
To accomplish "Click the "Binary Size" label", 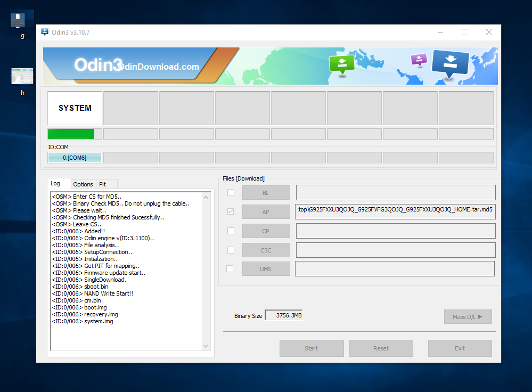I will pyautogui.click(x=248, y=316).
